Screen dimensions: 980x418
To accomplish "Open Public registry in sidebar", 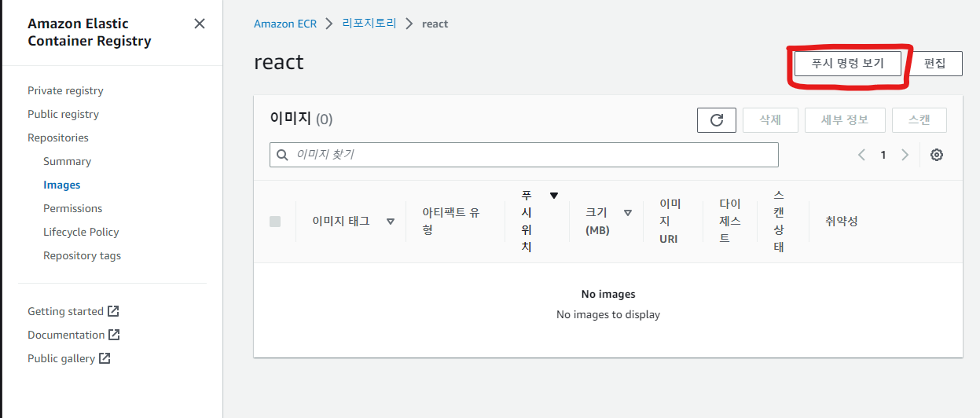I will point(63,114).
